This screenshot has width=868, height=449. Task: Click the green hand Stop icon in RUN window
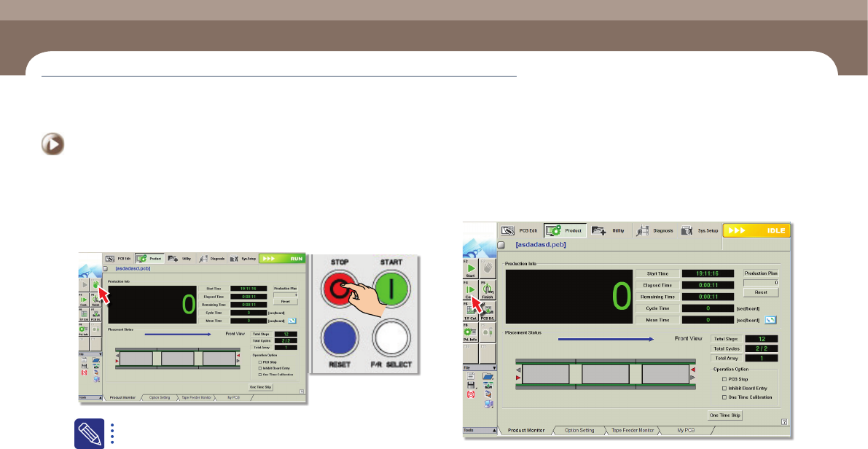pyautogui.click(x=95, y=284)
